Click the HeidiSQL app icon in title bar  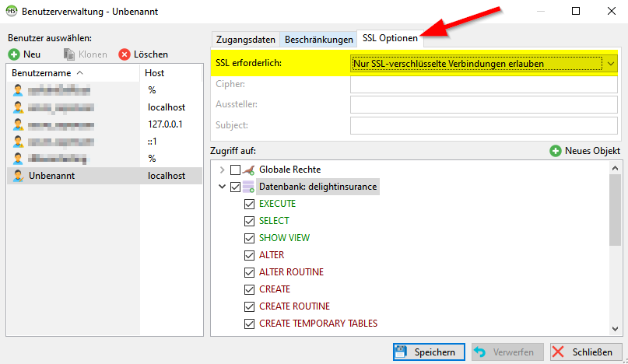click(12, 12)
